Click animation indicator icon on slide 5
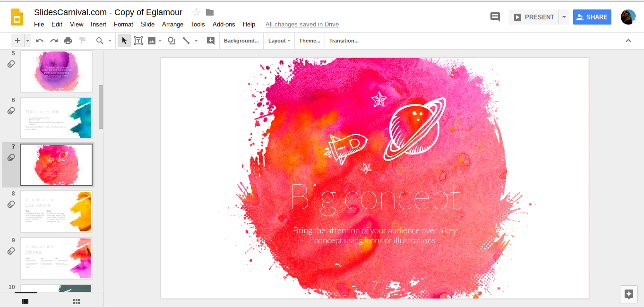This screenshot has height=307, width=644. tap(11, 64)
